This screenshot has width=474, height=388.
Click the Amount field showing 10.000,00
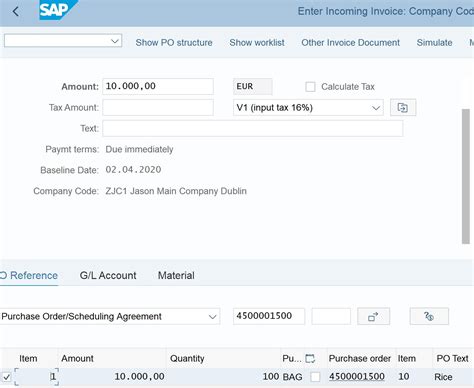(x=158, y=86)
